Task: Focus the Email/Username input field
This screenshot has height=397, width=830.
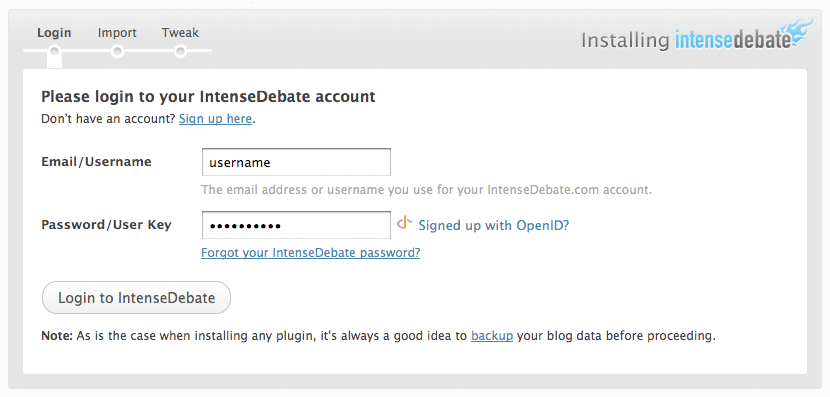Action: [296, 162]
